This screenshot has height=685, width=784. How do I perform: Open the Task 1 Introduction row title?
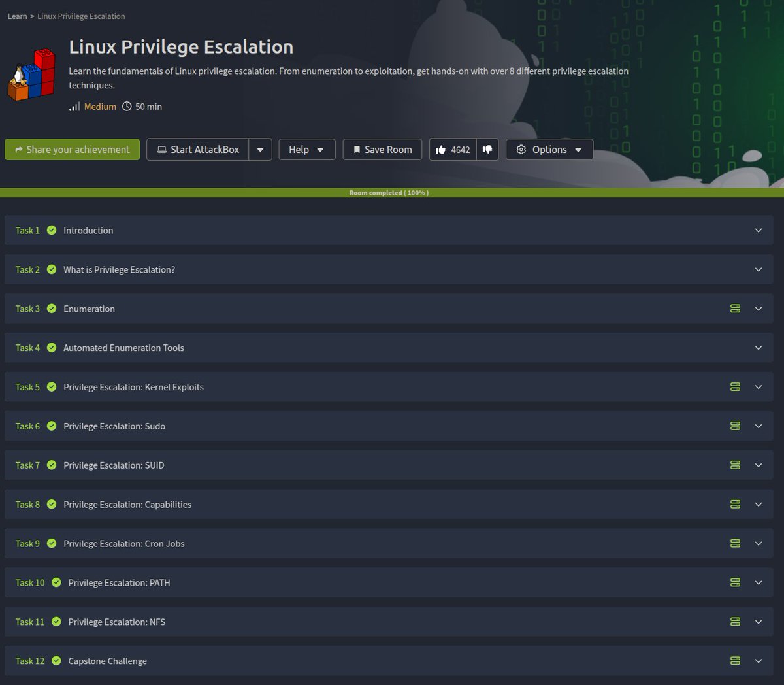pos(88,230)
